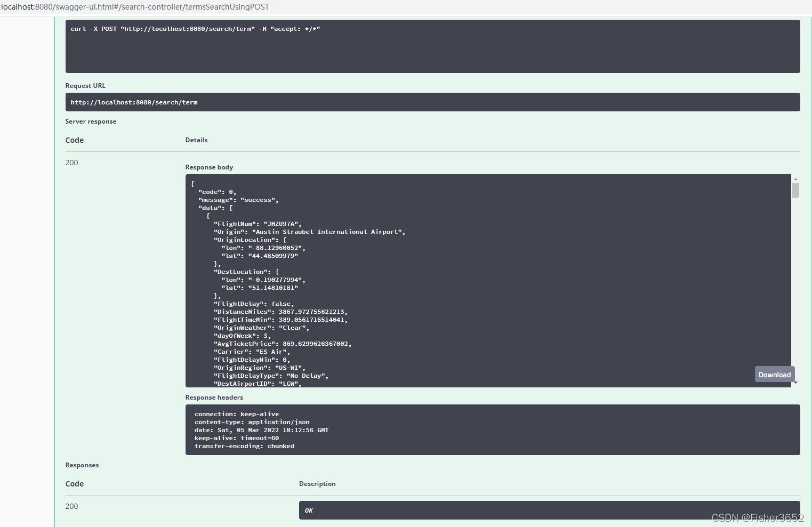Image resolution: width=812 pixels, height=527 pixels.
Task: Click the "FlightTimeMin" value line
Action: (x=280, y=320)
